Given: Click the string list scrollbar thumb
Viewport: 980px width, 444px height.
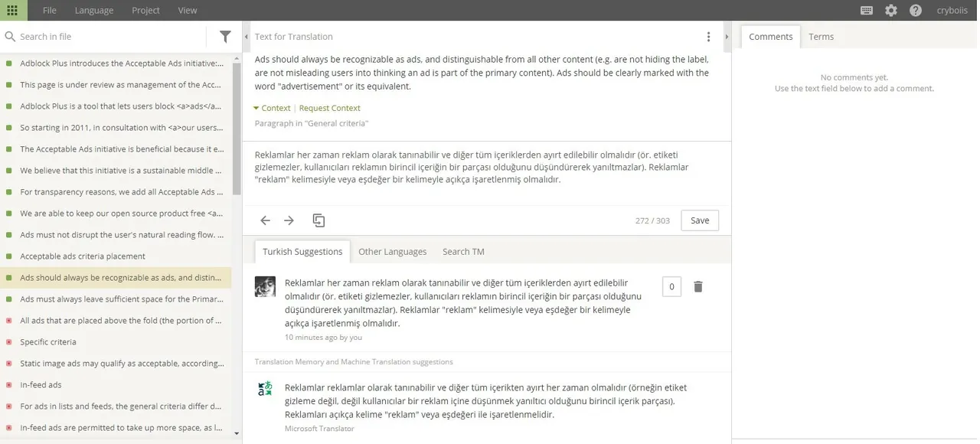Looking at the screenshot, I should 237,129.
